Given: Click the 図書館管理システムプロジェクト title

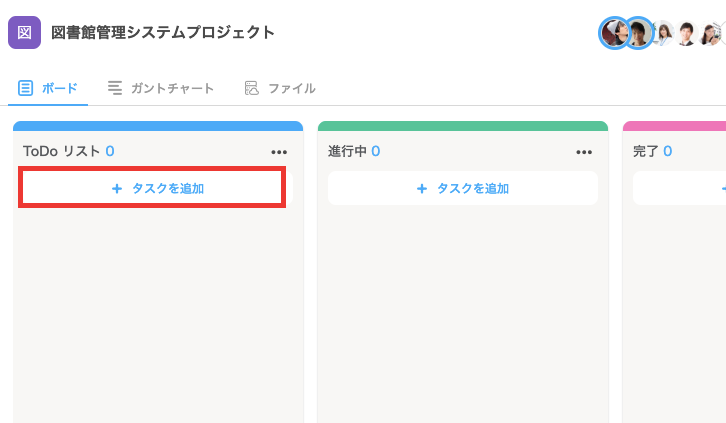Looking at the screenshot, I should coord(163,32).
